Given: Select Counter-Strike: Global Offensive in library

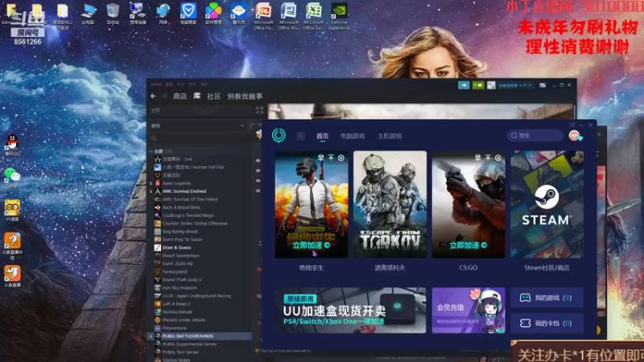Looking at the screenshot, I should tap(195, 224).
